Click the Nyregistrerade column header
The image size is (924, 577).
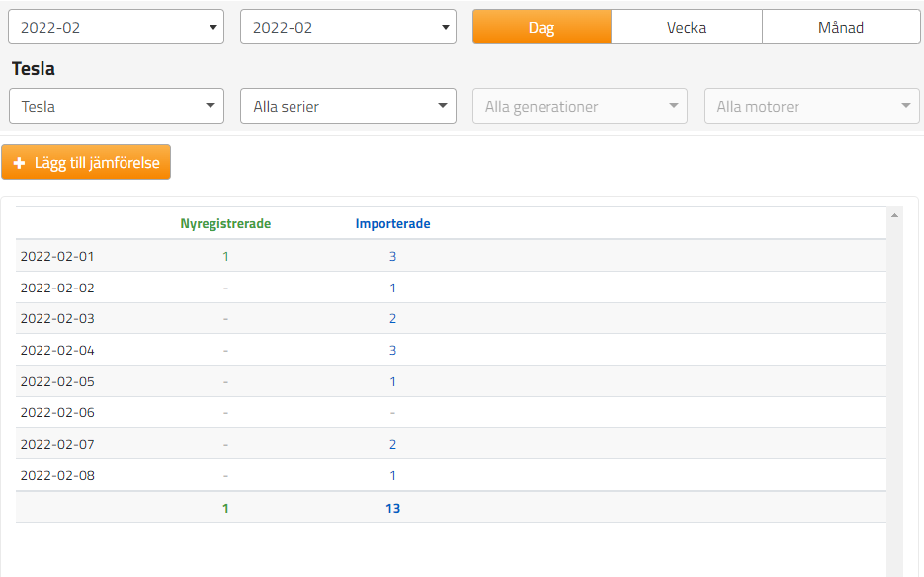(x=225, y=224)
